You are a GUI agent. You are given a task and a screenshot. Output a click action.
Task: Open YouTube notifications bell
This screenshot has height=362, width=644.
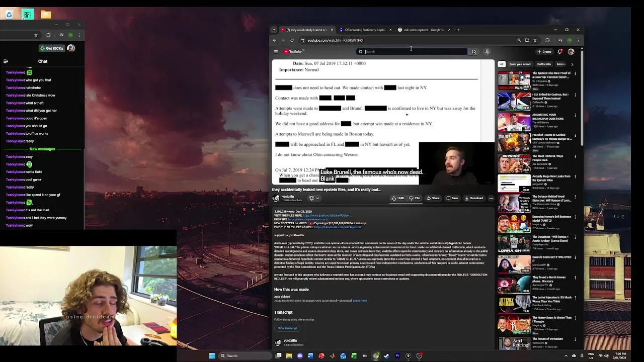coord(560,52)
